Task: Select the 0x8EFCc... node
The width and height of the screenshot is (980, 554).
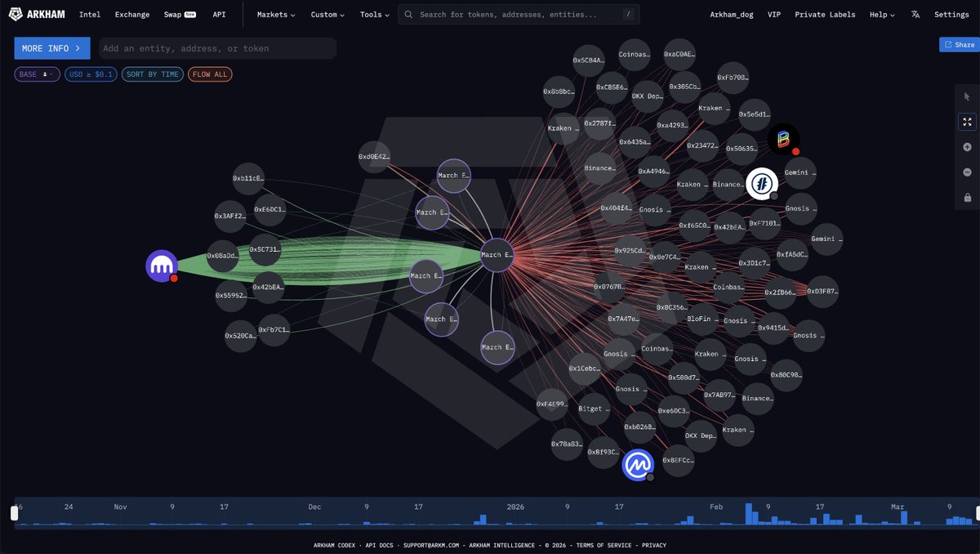Action: coord(679,461)
